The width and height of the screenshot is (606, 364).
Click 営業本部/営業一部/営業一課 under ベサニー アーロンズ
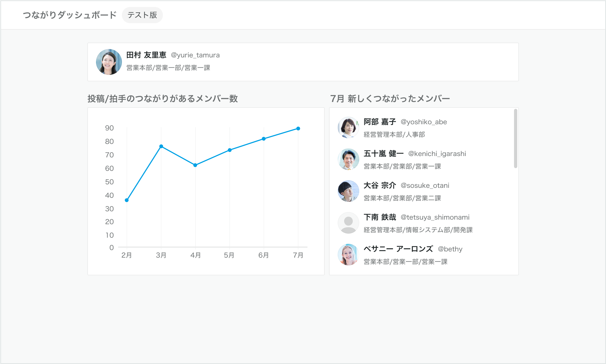click(x=406, y=262)
